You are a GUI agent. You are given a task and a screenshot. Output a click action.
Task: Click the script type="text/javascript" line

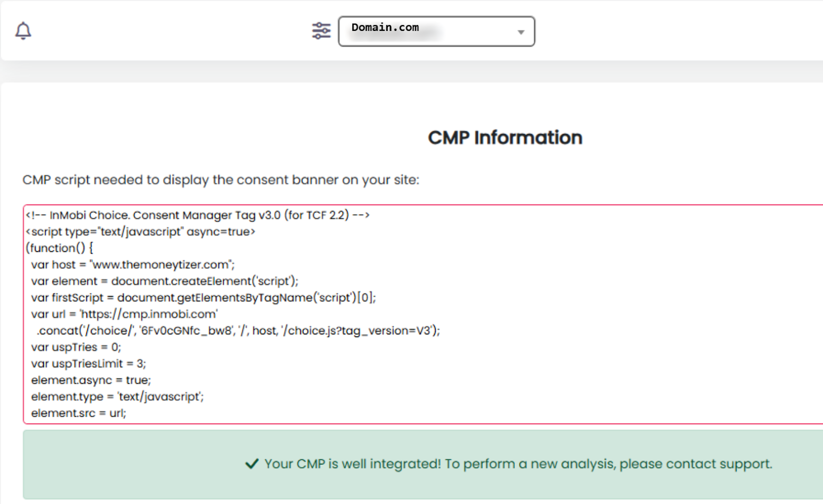tap(140, 231)
